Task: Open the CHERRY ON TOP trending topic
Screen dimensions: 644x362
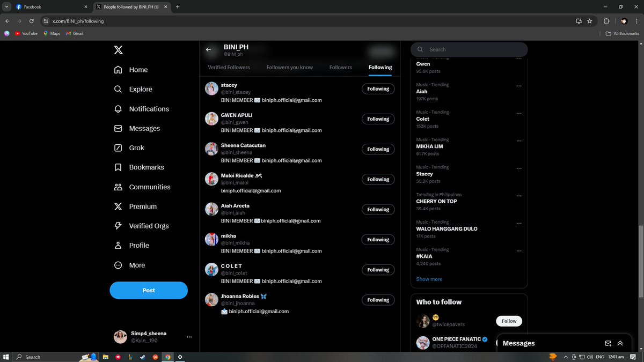Action: click(x=437, y=201)
